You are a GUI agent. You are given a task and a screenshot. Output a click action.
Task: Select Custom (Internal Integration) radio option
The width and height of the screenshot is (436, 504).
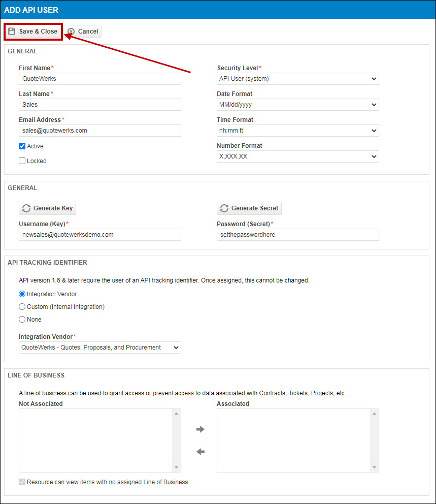point(22,307)
